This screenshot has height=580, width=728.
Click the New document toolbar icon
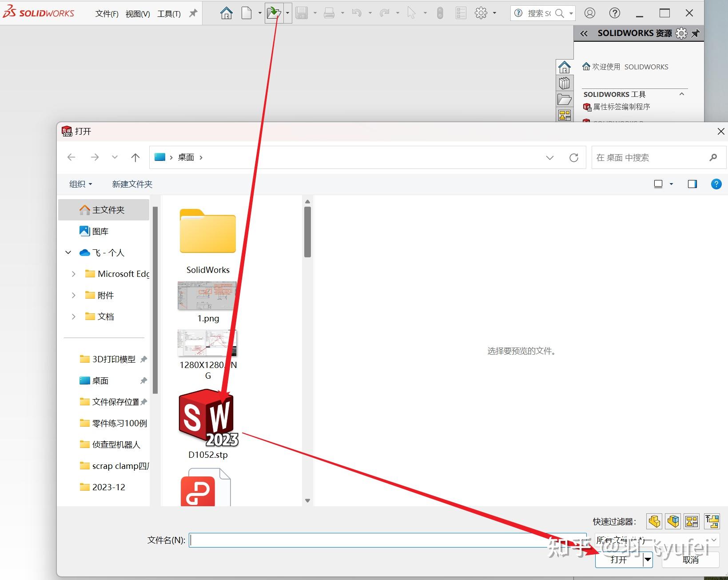pos(247,13)
